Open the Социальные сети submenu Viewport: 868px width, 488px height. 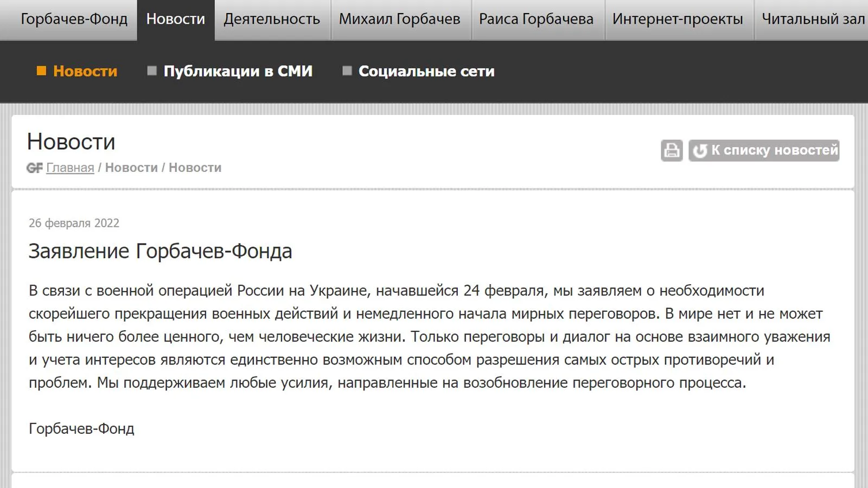click(426, 71)
